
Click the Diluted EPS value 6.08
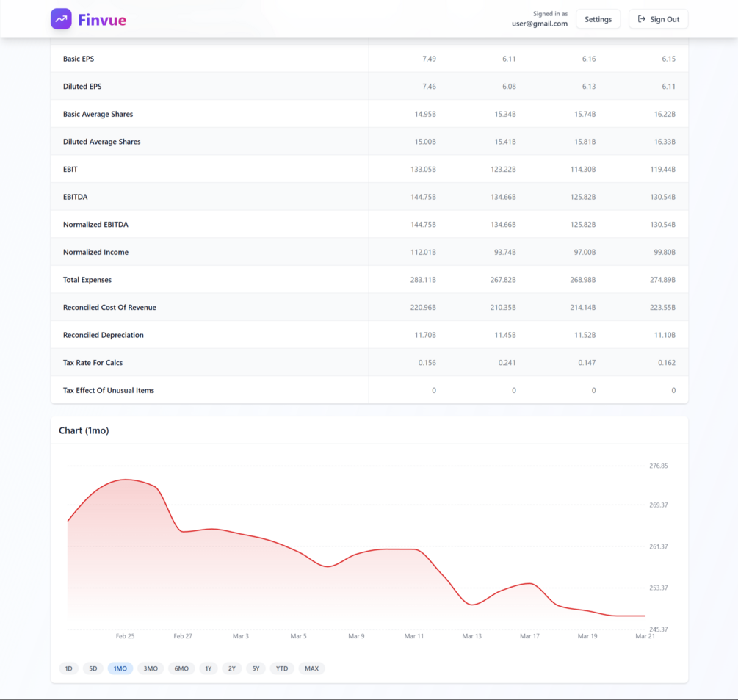[x=509, y=87]
